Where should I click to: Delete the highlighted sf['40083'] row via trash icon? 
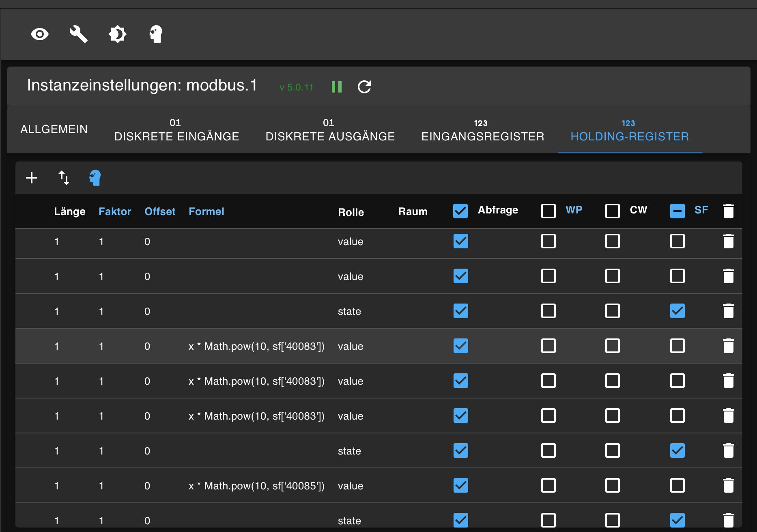coord(729,346)
